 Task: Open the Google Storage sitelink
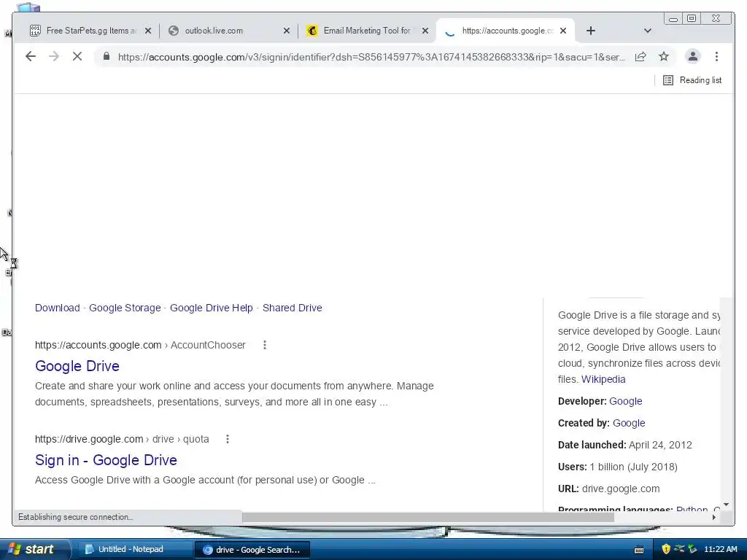(125, 308)
